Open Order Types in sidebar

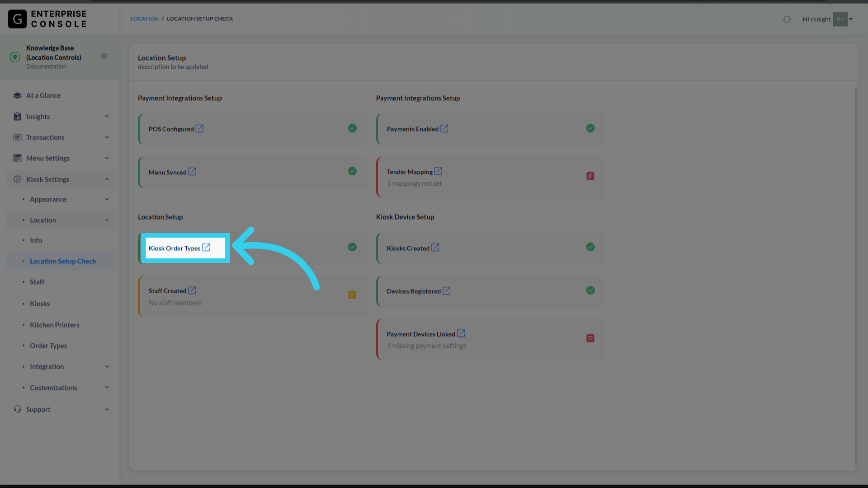[x=48, y=346]
